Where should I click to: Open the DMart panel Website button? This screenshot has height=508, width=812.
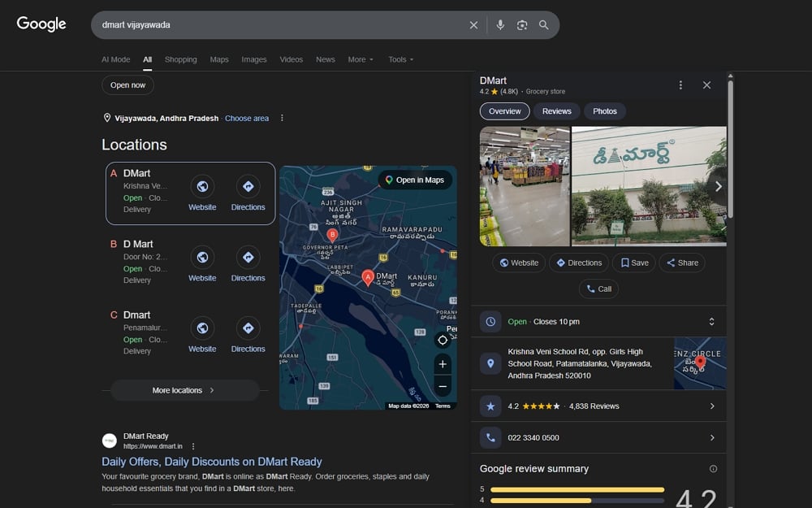tap(519, 263)
